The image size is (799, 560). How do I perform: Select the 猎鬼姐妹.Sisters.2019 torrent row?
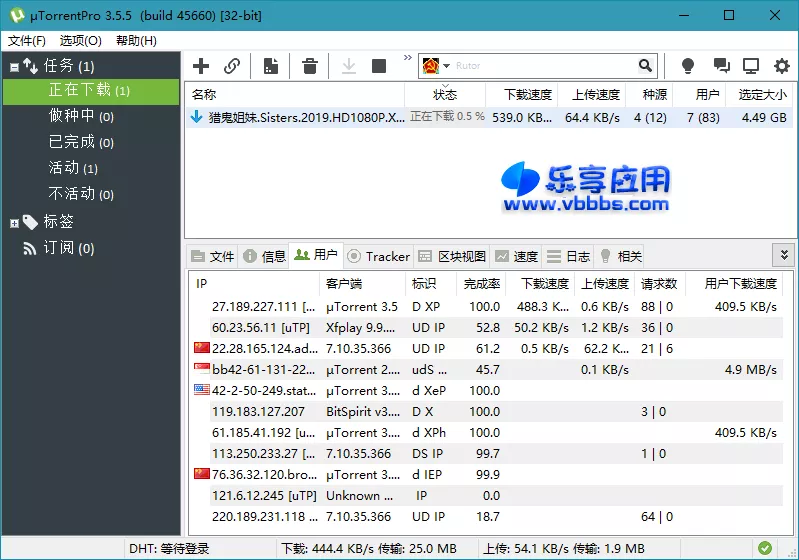pyautogui.click(x=489, y=118)
